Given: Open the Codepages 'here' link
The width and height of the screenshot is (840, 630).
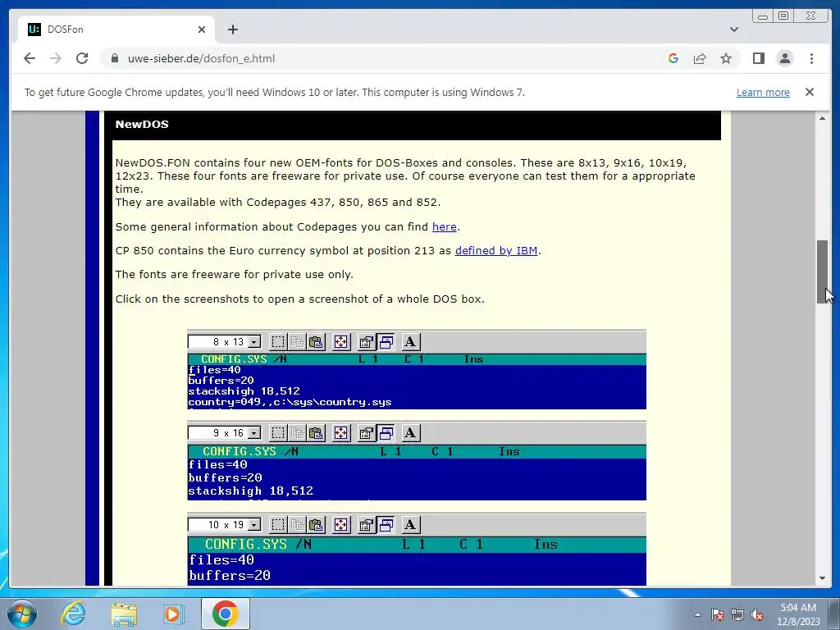Looking at the screenshot, I should pyautogui.click(x=444, y=226).
